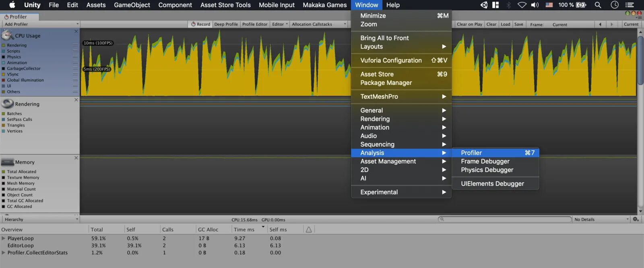Expand the Layouts submenu
The height and width of the screenshot is (268, 644).
tap(401, 47)
